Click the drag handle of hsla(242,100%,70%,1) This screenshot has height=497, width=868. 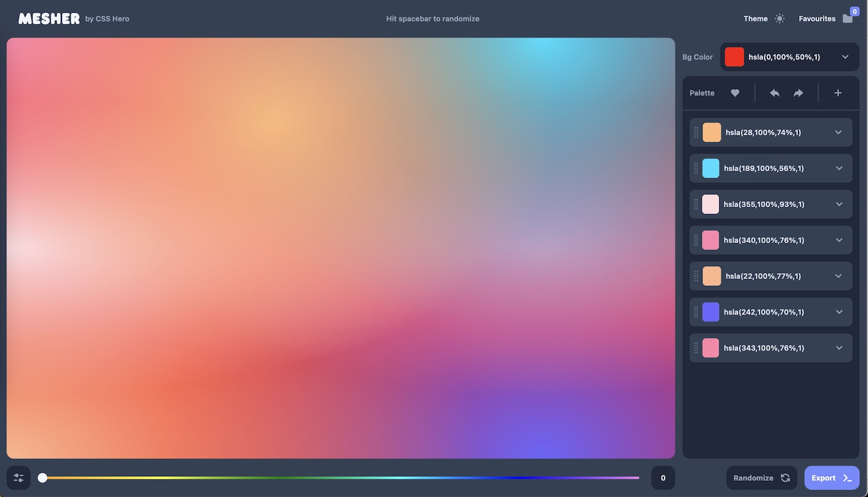[x=696, y=312]
